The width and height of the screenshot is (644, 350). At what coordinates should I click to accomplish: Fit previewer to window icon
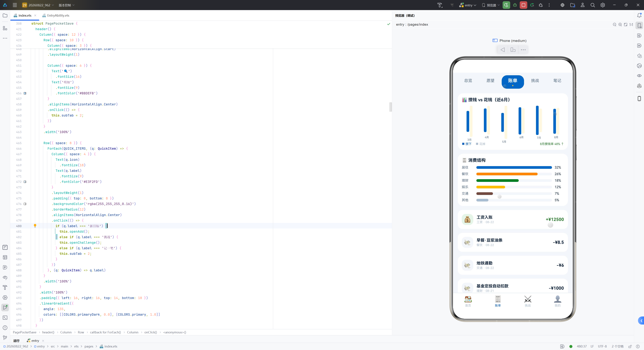pos(626,24)
